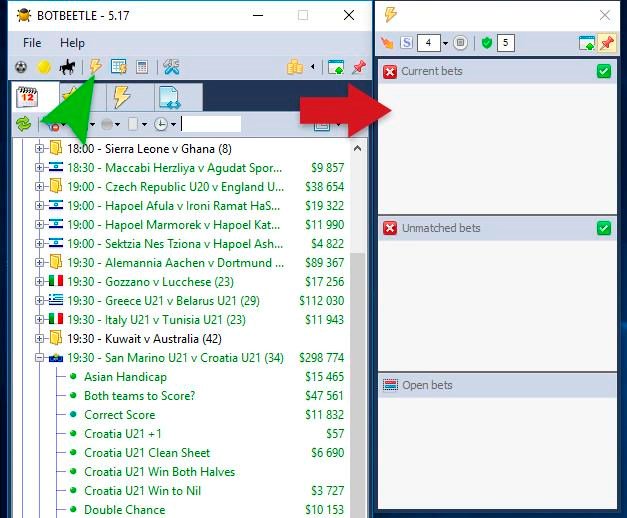Expand the Maccabi Herzliya v Agudat Spor event
Image resolution: width=627 pixels, height=518 pixels.
pos(39,168)
